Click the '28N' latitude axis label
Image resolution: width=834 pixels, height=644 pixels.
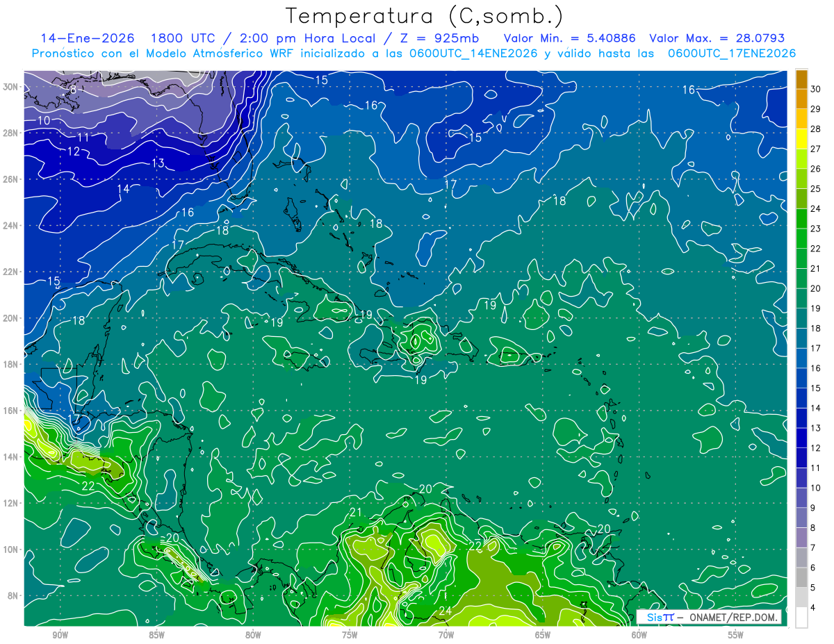coord(10,133)
